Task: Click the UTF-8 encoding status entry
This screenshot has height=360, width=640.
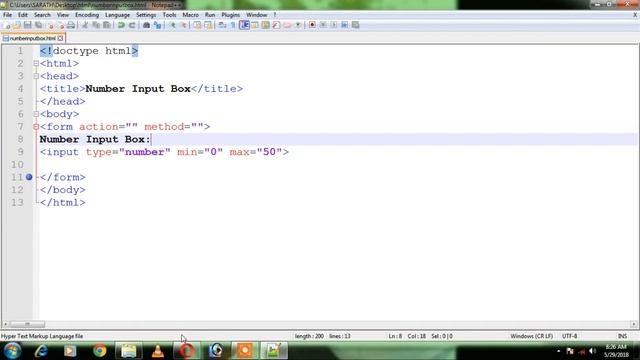Action: point(569,336)
